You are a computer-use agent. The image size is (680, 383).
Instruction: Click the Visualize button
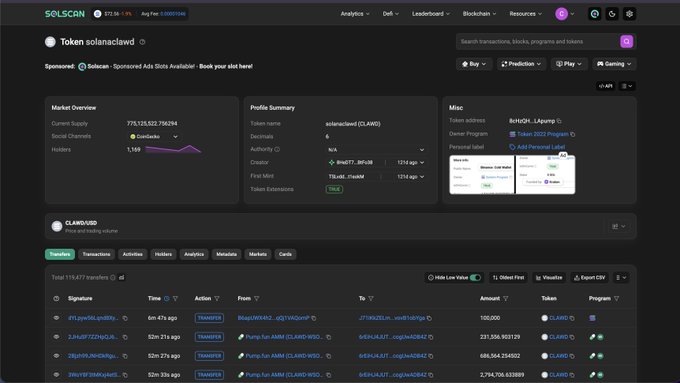[x=549, y=278]
